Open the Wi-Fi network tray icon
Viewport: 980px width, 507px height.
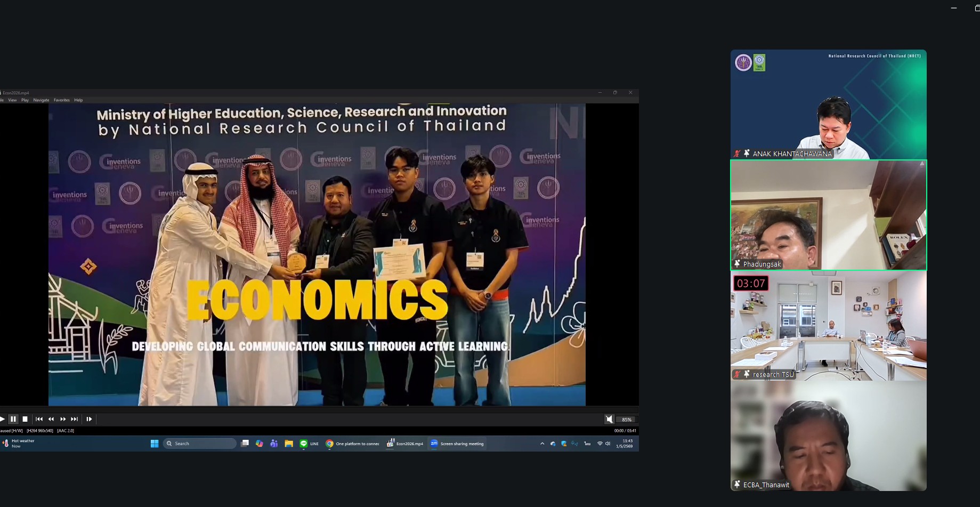coord(600,444)
